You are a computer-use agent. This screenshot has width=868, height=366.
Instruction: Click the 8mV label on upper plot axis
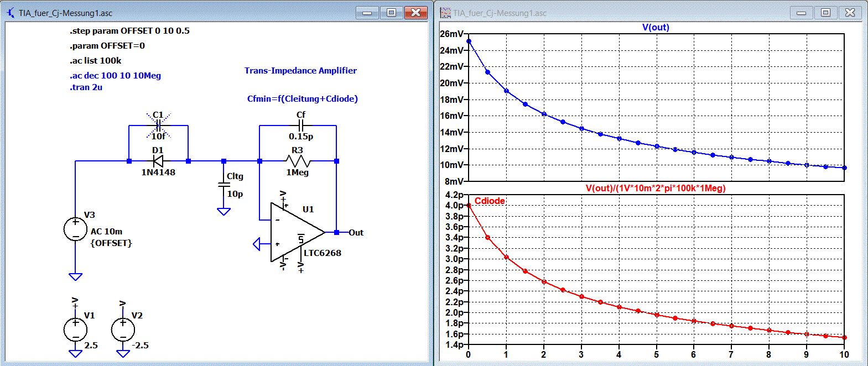(454, 181)
